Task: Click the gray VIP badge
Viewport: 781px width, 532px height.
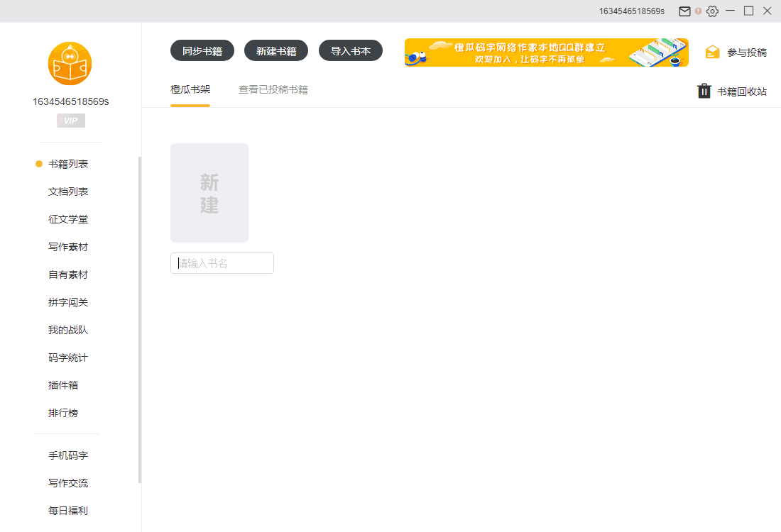Action: coord(70,121)
